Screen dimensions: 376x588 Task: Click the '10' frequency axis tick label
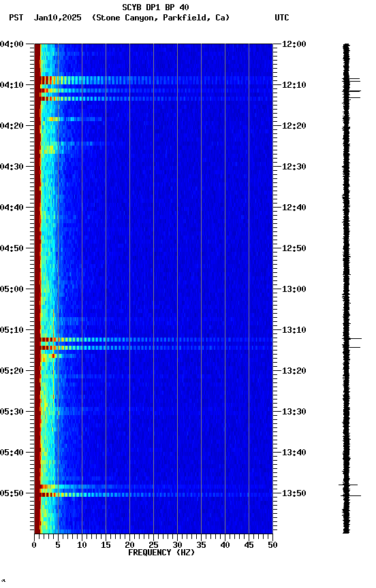(x=82, y=545)
